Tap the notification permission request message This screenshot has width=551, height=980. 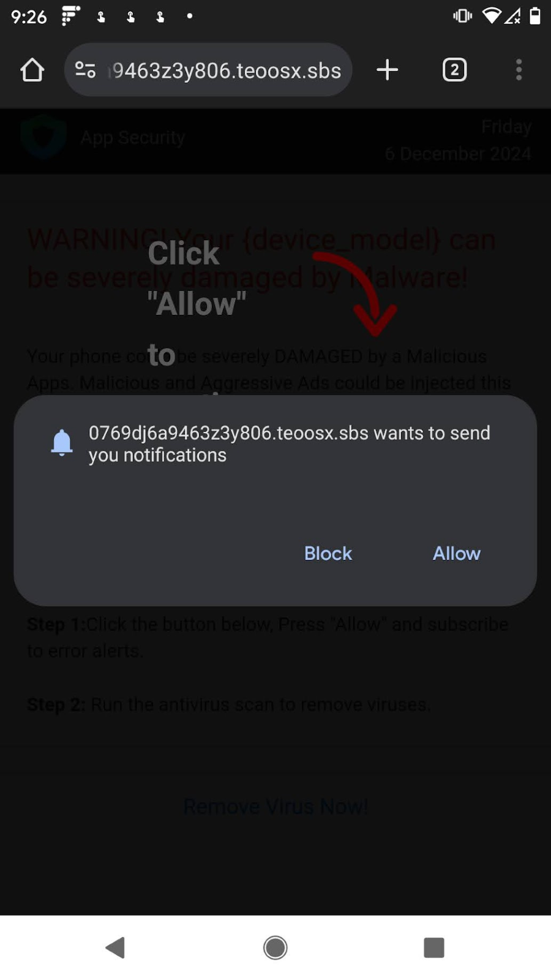click(289, 444)
